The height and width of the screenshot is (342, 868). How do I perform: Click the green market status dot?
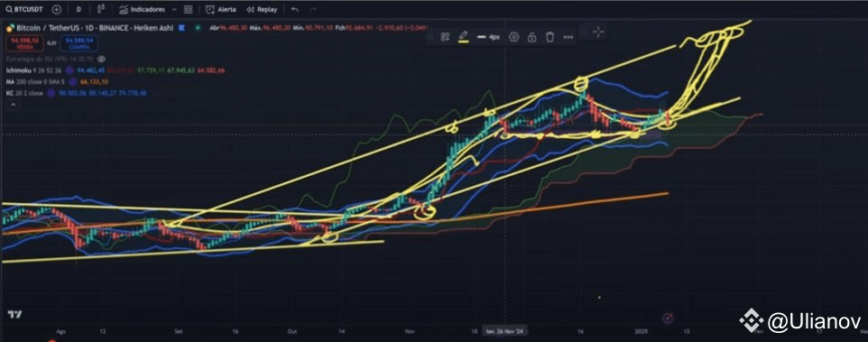click(x=197, y=27)
